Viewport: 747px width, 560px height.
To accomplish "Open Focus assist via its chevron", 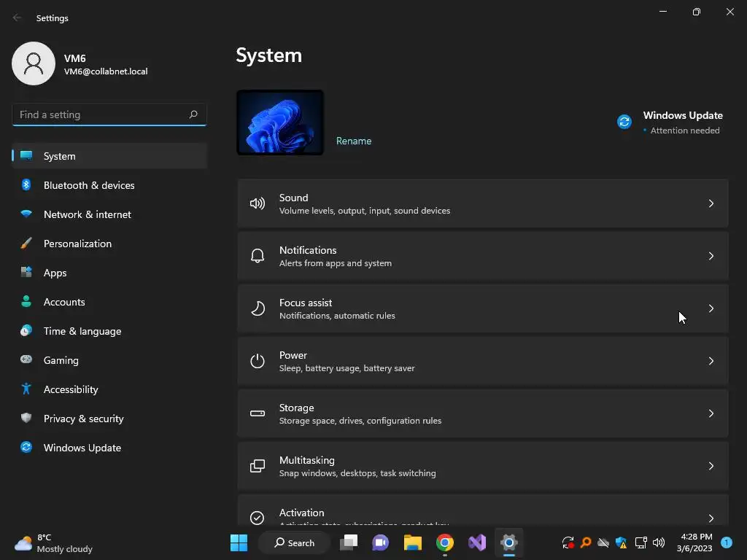I will [x=711, y=308].
